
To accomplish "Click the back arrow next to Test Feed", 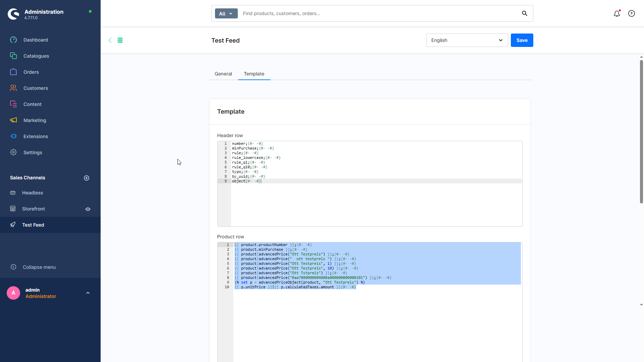I will point(110,40).
